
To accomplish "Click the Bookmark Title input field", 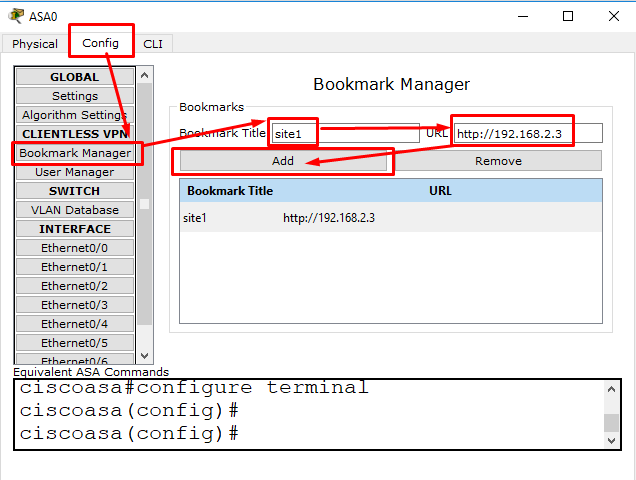I will pyautogui.click(x=345, y=133).
